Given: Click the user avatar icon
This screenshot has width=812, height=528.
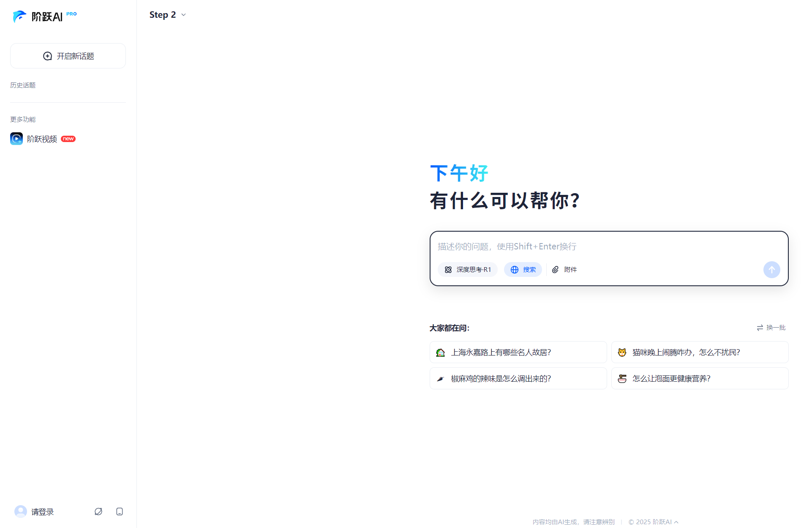Looking at the screenshot, I should coord(20,512).
